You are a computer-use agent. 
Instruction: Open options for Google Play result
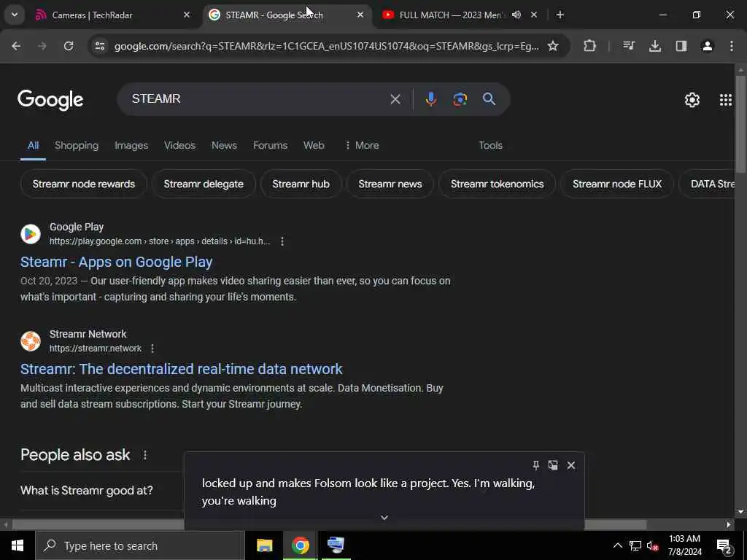[x=282, y=241]
